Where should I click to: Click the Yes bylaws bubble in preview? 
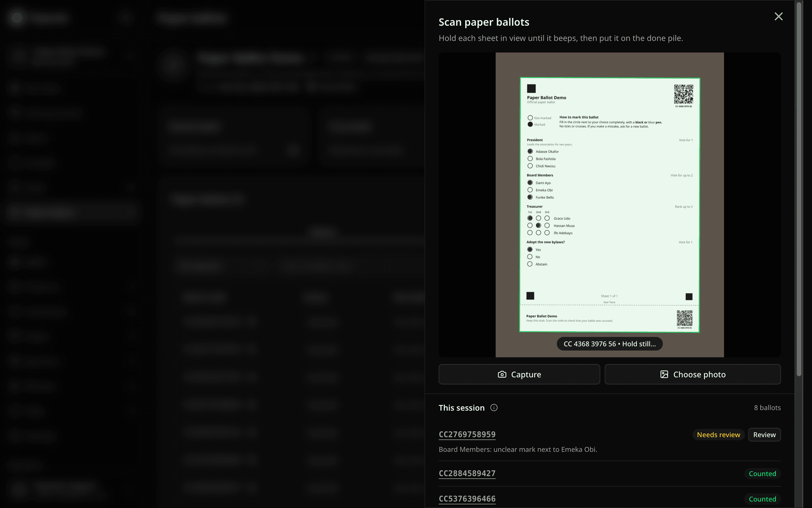[530, 249]
